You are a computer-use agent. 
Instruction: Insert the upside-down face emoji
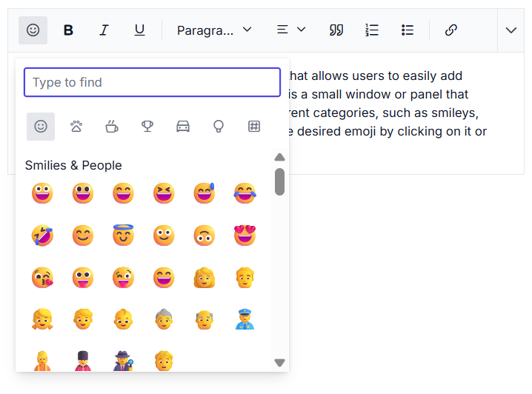tap(205, 236)
